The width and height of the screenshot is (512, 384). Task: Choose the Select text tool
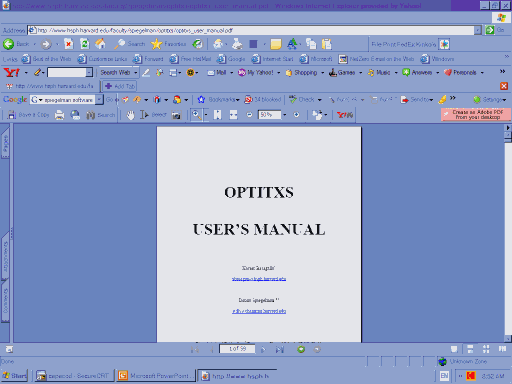pos(153,115)
